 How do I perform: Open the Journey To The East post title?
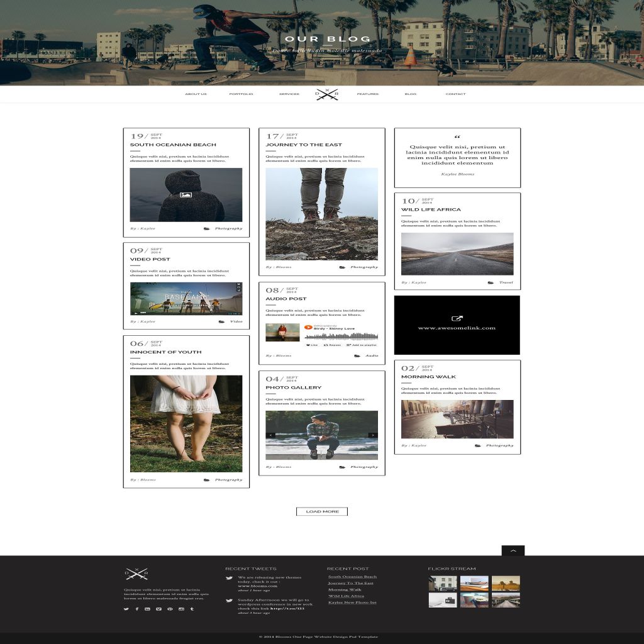click(x=304, y=145)
